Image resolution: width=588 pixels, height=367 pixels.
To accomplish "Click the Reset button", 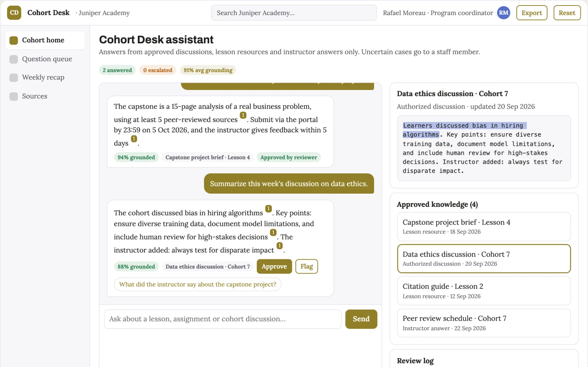I will coord(567,13).
